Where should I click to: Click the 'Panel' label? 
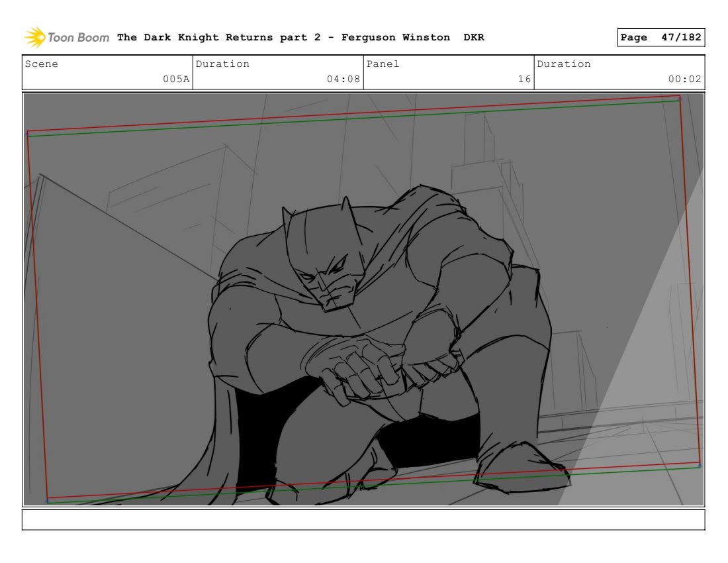coord(383,64)
